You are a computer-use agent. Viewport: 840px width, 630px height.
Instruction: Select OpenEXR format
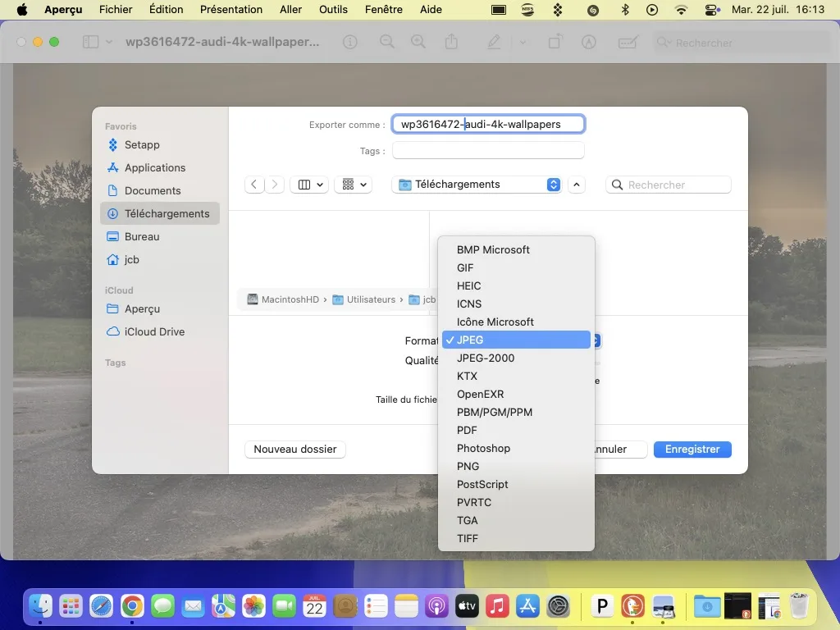[516, 395]
